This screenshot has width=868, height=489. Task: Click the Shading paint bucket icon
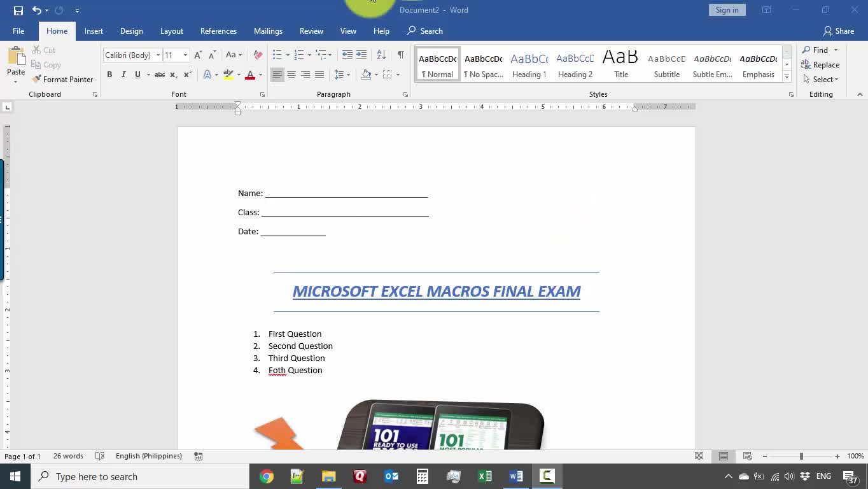(x=366, y=74)
